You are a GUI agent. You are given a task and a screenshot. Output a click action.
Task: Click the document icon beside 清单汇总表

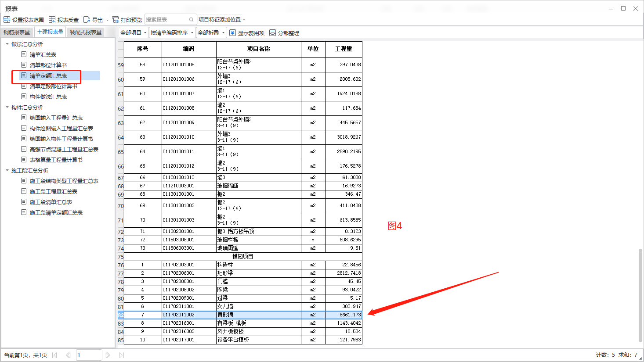[24, 54]
